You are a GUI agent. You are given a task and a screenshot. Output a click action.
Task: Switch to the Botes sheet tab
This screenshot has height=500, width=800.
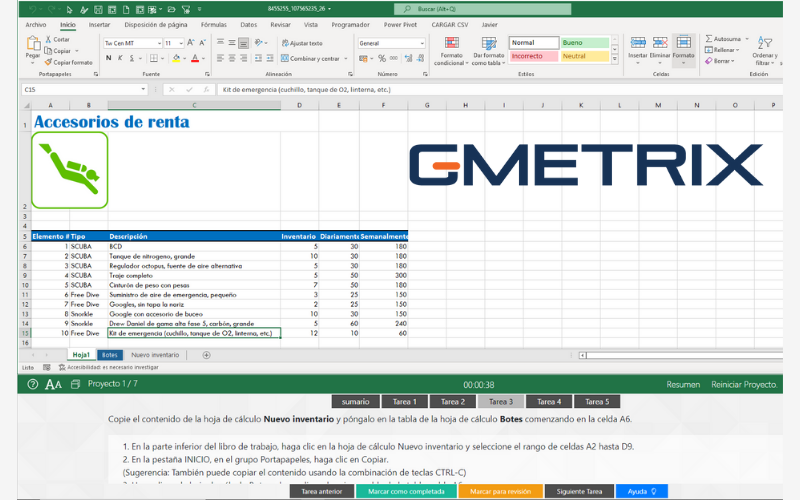(x=110, y=355)
